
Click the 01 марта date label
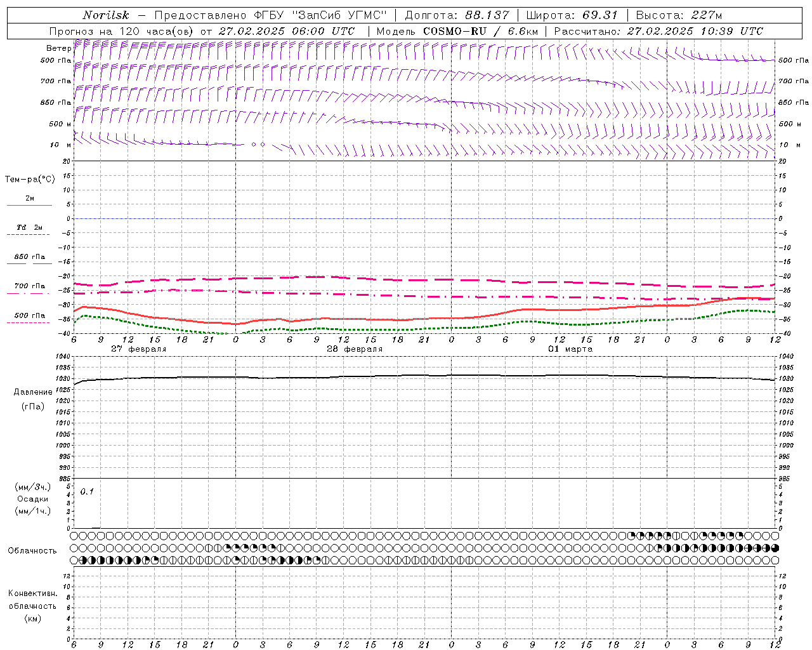[570, 349]
